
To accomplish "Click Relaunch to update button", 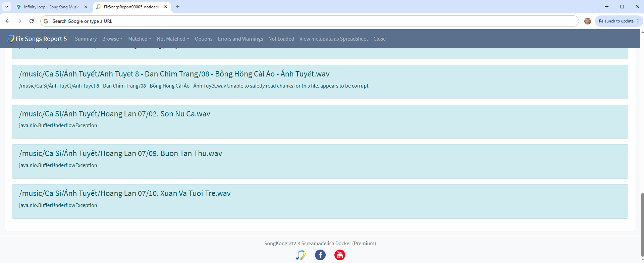I will pos(616,21).
